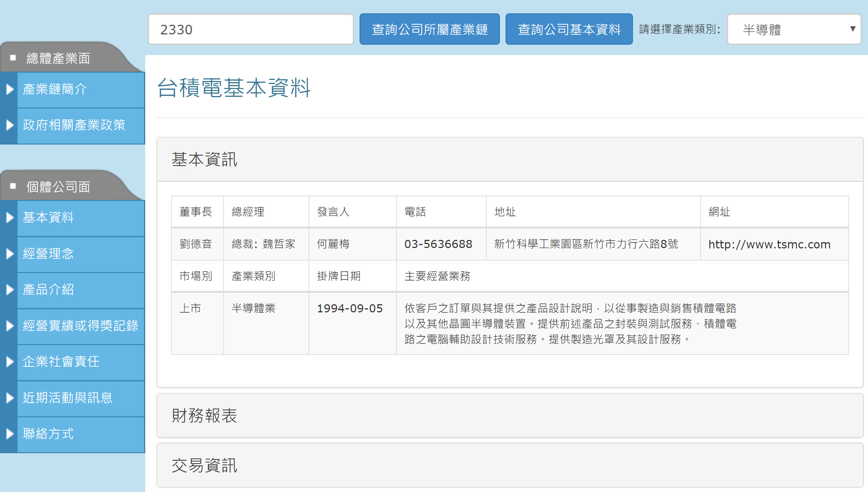
Task: Click arrow icon beside 經營實績或得獎記錄
Action: coord(10,326)
